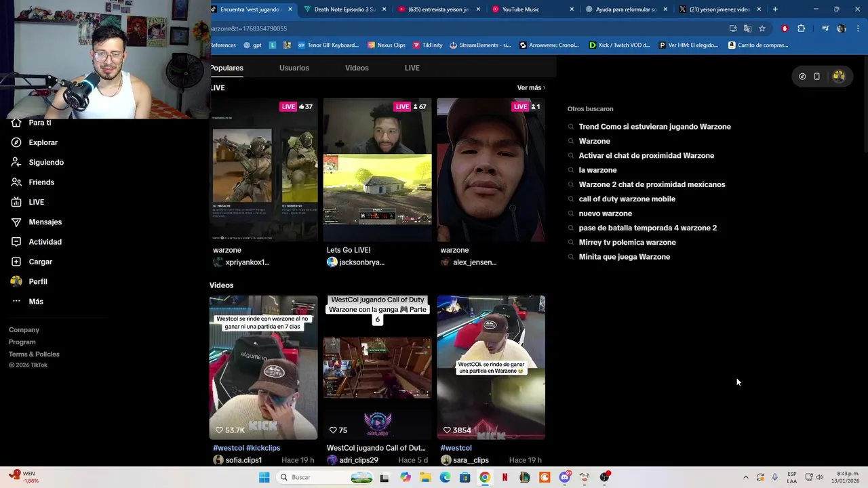Open the Kick / Twitch VOD bookmark
868x488 pixels.
coord(619,45)
